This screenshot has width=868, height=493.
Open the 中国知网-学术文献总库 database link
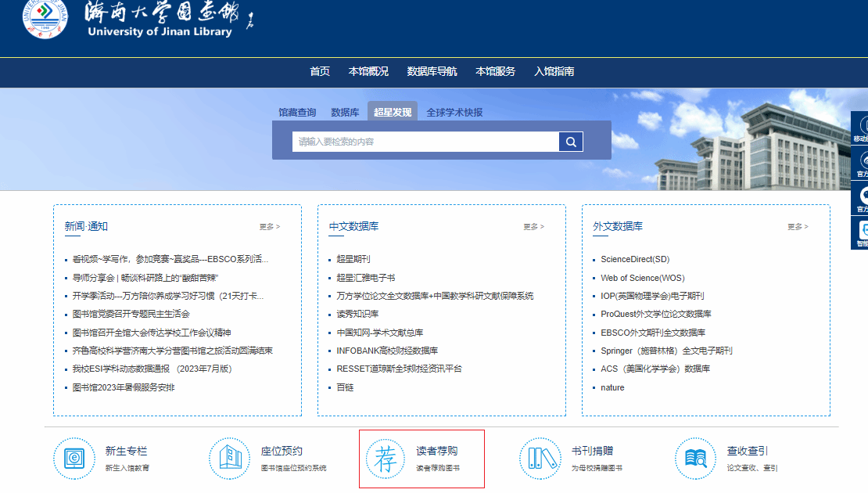click(379, 333)
